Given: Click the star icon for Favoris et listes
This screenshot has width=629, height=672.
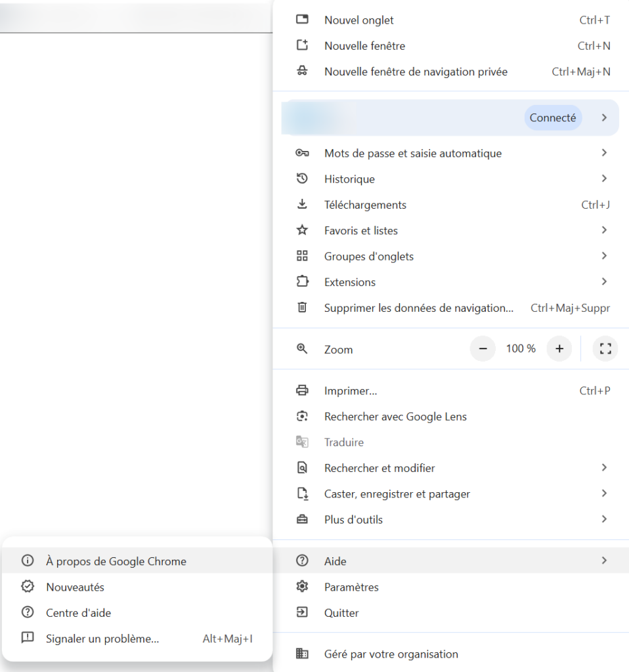Looking at the screenshot, I should pyautogui.click(x=302, y=230).
